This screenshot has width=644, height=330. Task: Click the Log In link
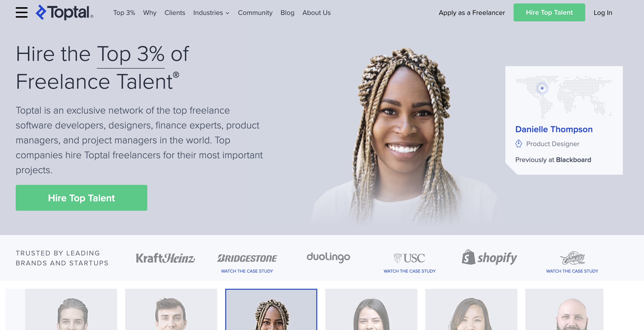click(x=603, y=13)
